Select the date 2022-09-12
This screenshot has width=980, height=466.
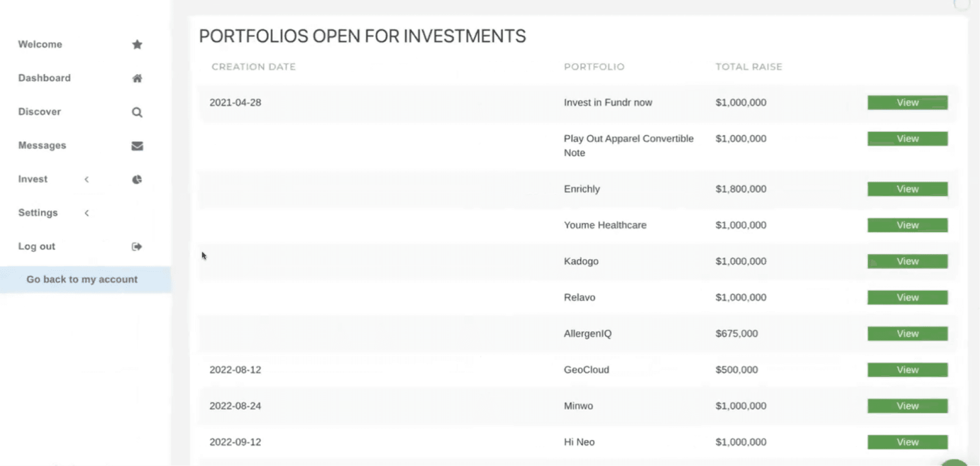235,442
